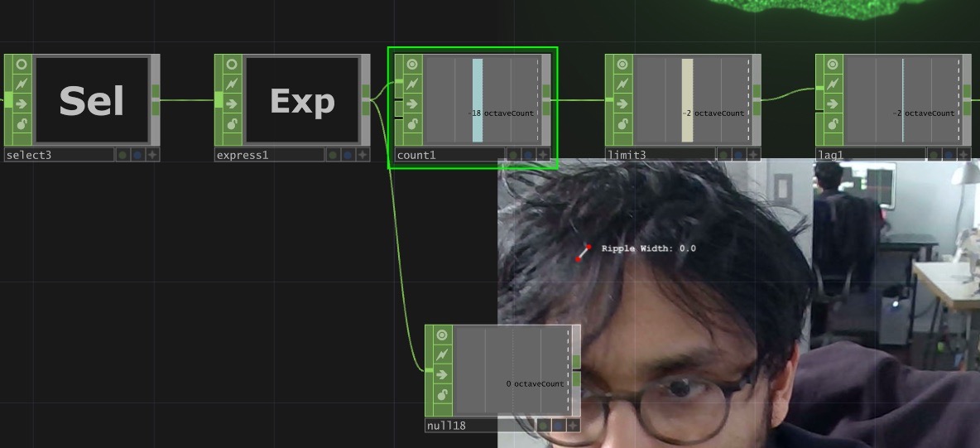Click the green dot flag under lag1

pos(934,155)
